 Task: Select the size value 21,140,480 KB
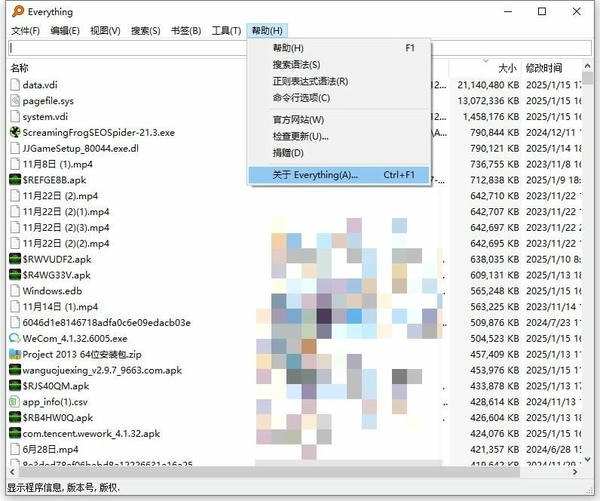(488, 85)
